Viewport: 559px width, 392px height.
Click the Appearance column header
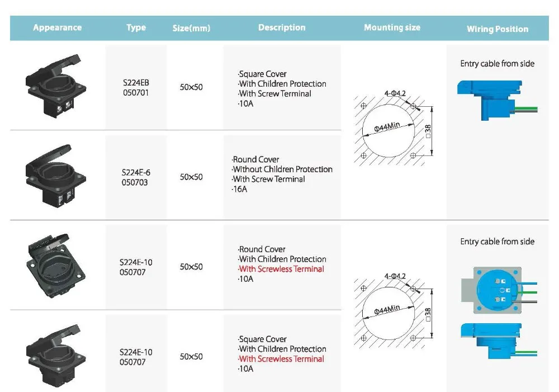57,27
